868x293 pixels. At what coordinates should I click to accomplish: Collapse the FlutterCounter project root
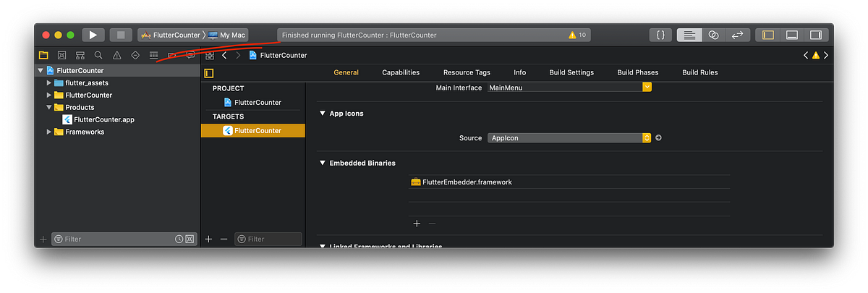41,70
